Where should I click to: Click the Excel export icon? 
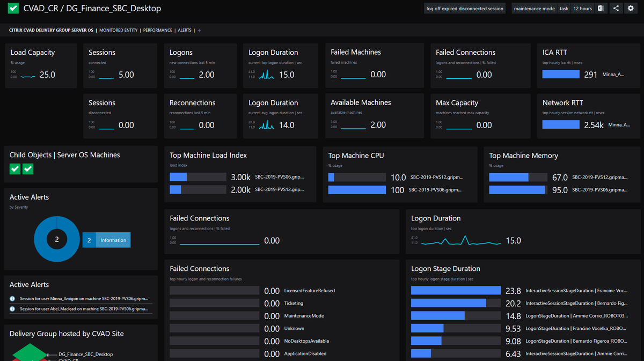point(601,9)
